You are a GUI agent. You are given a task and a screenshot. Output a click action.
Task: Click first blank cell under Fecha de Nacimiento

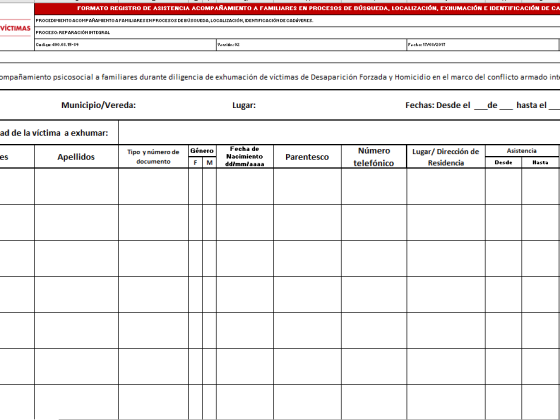click(x=245, y=186)
